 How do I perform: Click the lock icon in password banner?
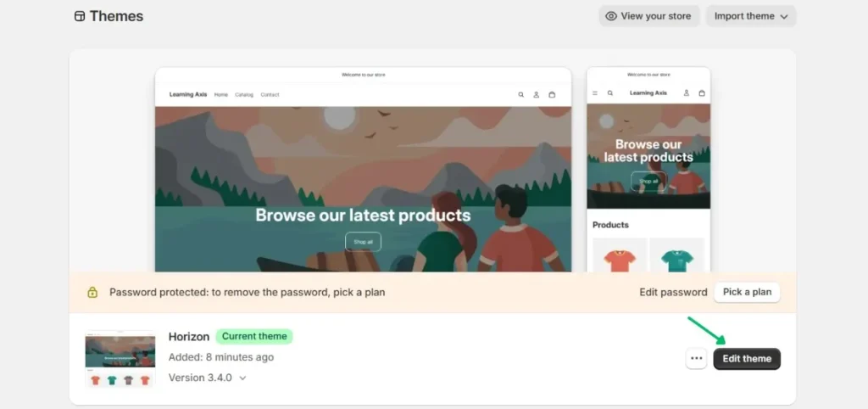(92, 292)
